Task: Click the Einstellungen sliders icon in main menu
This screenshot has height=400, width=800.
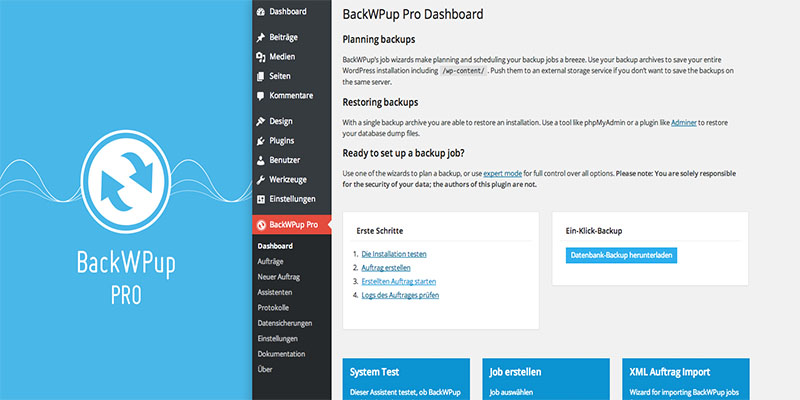Action: (261, 199)
